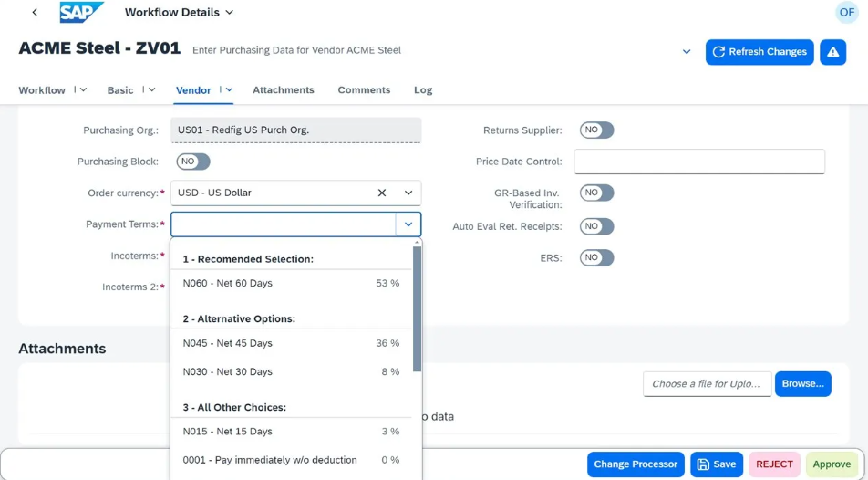Collapse header using chevron beside Refresh Changes
Screen dimensions: 868x480
687,52
